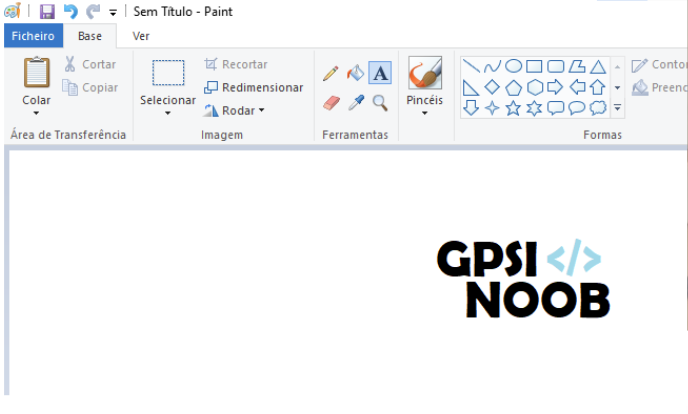Screen dimensions: 688x414
Task: Pick the five-point star shape
Action: (x=513, y=108)
